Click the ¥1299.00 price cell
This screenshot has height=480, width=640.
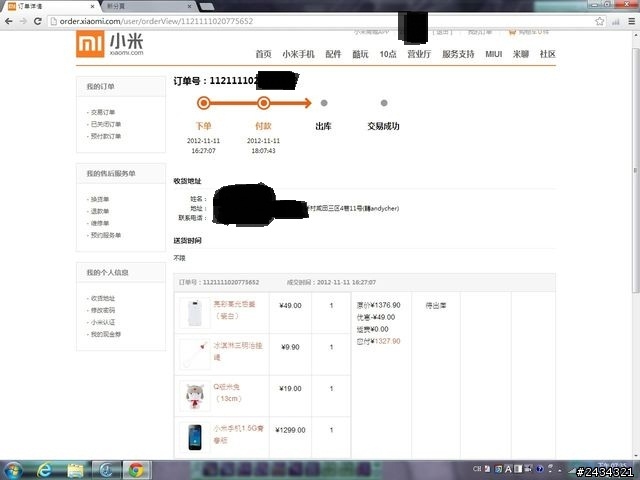(x=290, y=430)
